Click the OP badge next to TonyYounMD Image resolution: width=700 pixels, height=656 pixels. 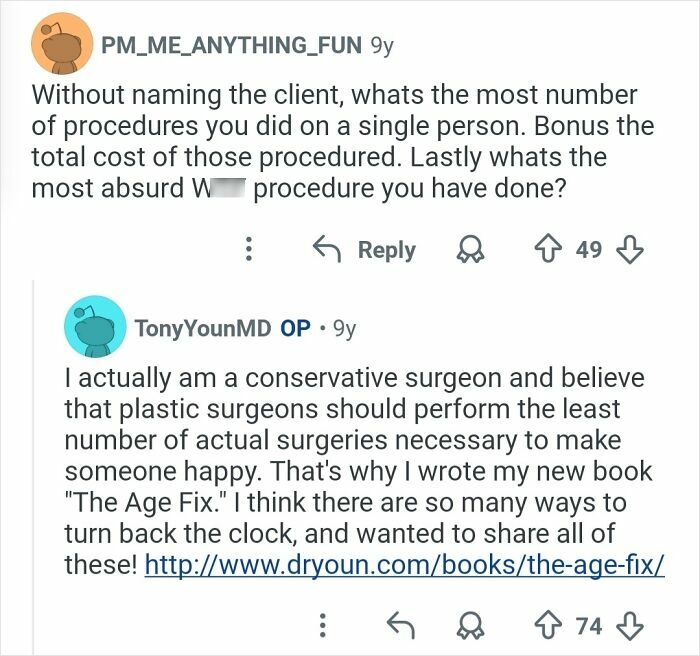click(295, 327)
